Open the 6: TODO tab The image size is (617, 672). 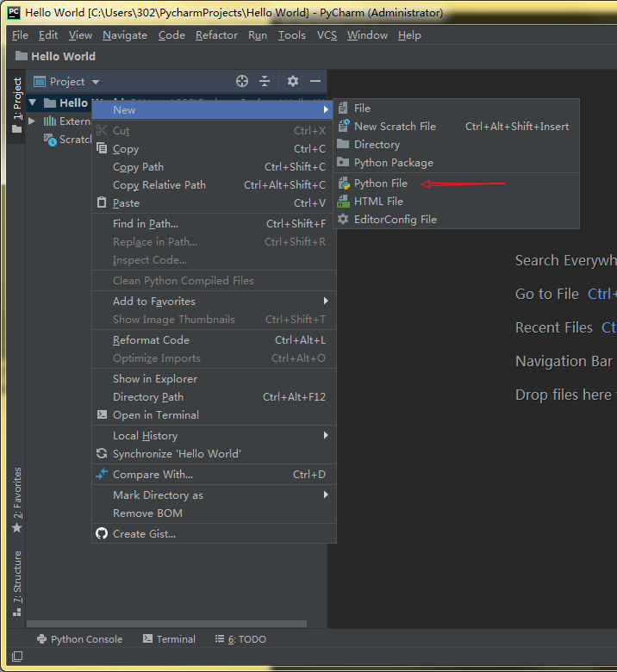[241, 639]
